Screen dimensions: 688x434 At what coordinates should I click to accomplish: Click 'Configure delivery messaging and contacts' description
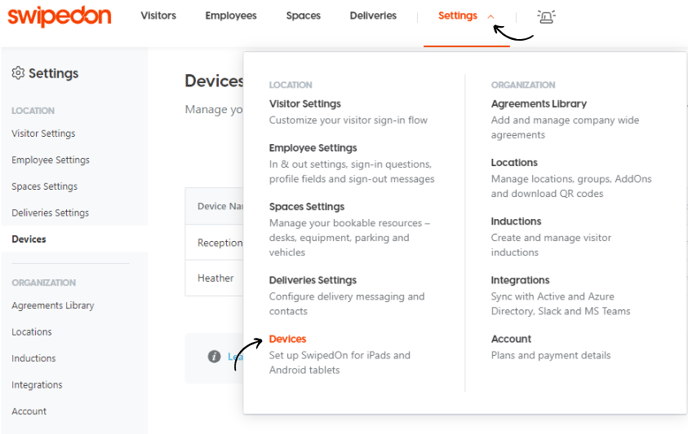pyautogui.click(x=347, y=304)
